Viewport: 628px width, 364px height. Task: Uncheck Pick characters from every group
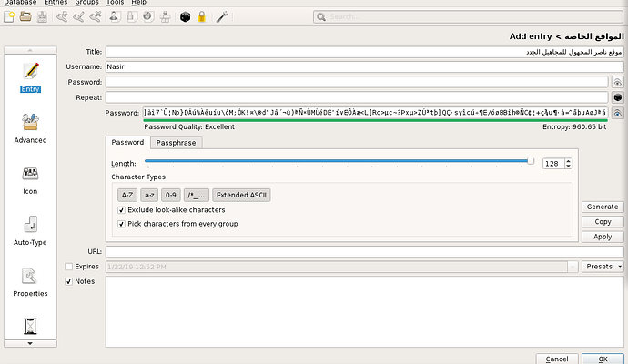point(122,224)
